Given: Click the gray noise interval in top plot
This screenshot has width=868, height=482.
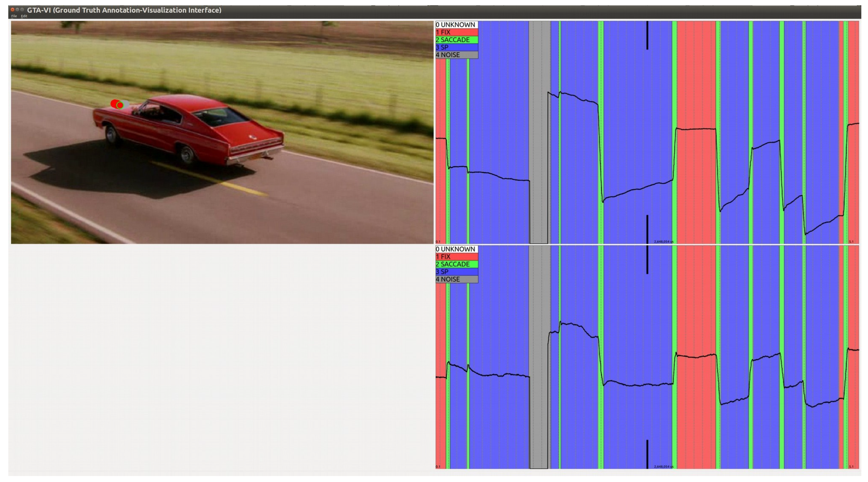Looking at the screenshot, I should [x=539, y=101].
